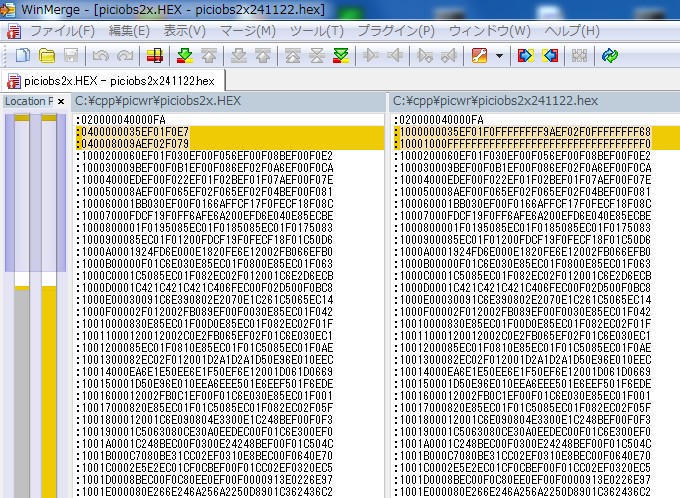The width and height of the screenshot is (680, 498).
Task: Click right pane line starting :100030009BEF00F0
Action: tap(522, 167)
